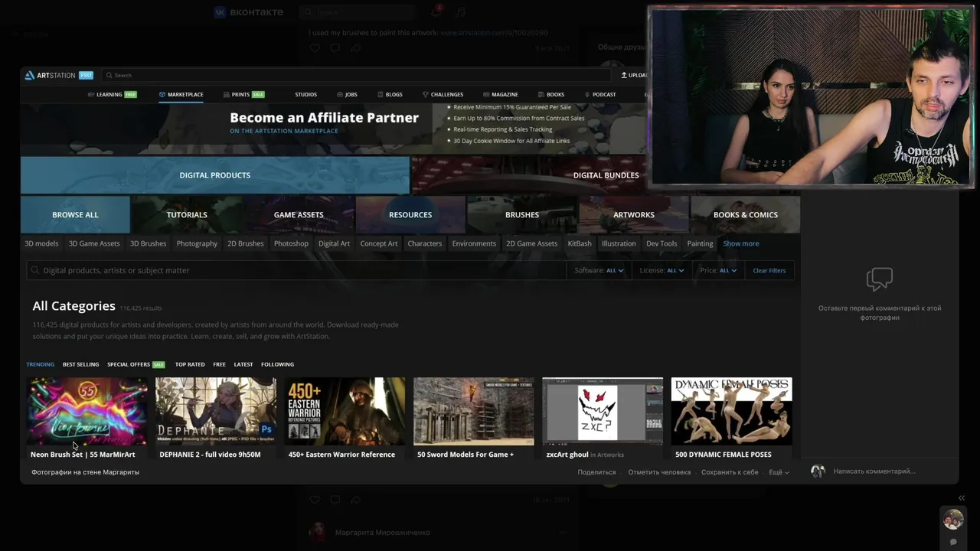Open the 450+ Eastern Warrior Reference thumbnail
The image size is (980, 551).
pos(345,411)
